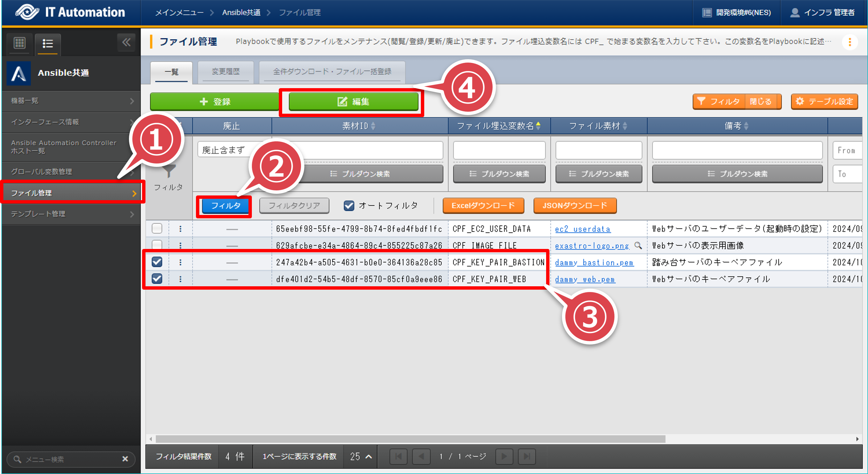Toggle the オートフィルタ checkbox

pos(349,205)
